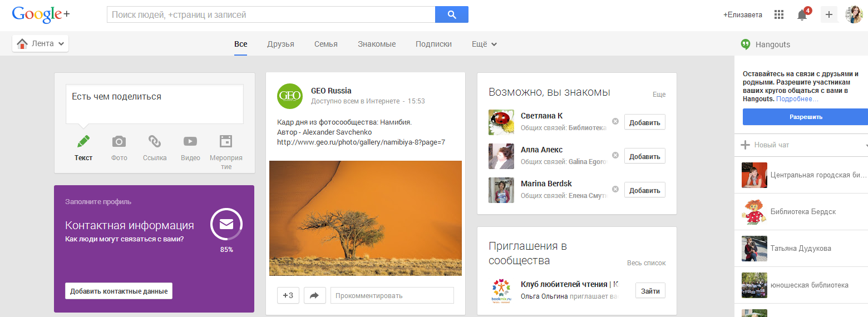Click the blue search magnifier button
Viewport: 868px width, 317px height.
[x=451, y=14]
